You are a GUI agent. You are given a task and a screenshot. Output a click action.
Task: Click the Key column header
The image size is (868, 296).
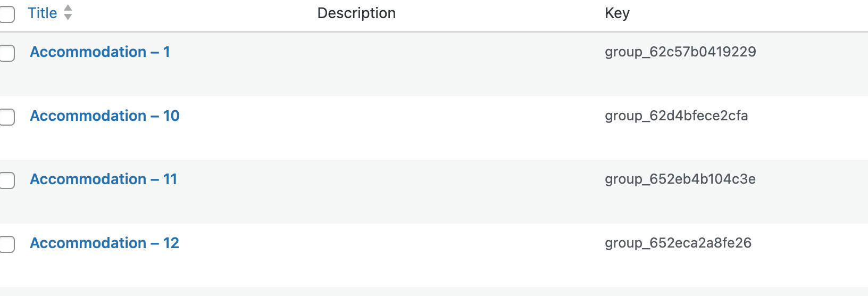tap(617, 13)
